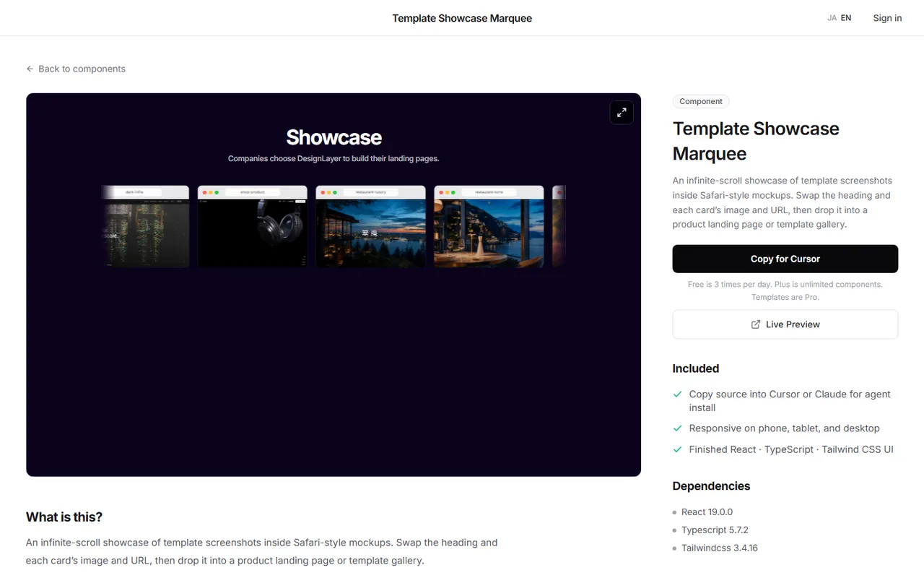The image size is (924, 578).
Task: Click the restaurant-luxury URL bar
Action: 371,192
